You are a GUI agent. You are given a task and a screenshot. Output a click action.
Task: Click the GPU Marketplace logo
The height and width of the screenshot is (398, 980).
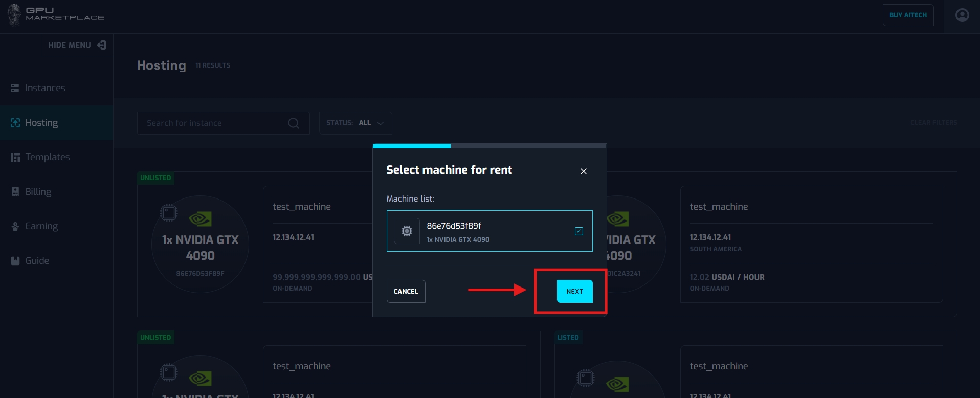pyautogui.click(x=56, y=14)
